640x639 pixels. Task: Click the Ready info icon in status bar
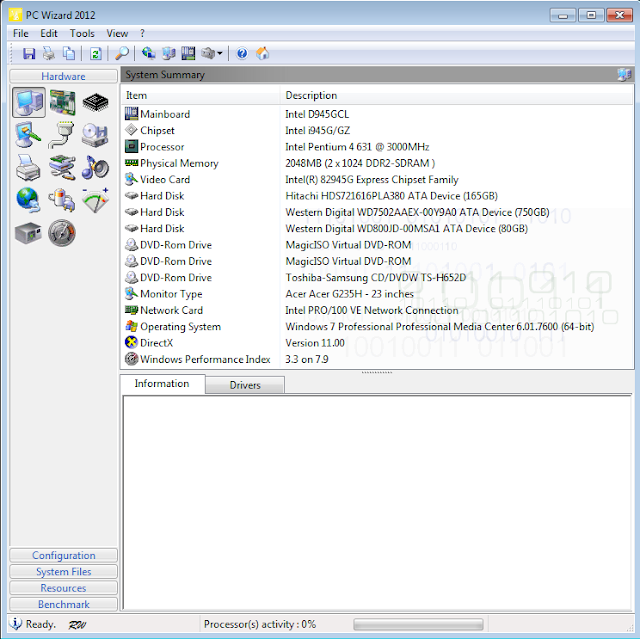coord(16,623)
